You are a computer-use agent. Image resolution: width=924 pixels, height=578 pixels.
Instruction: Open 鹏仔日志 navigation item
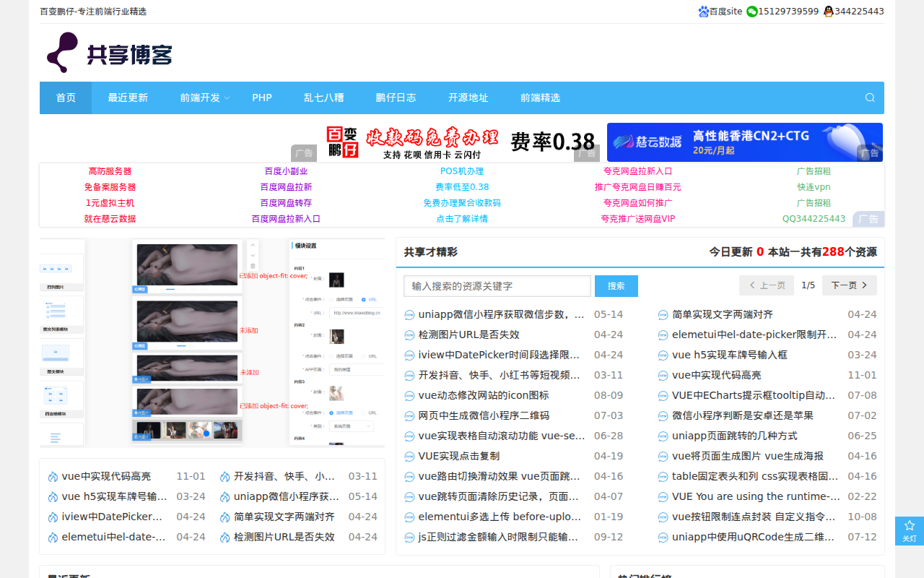(396, 98)
